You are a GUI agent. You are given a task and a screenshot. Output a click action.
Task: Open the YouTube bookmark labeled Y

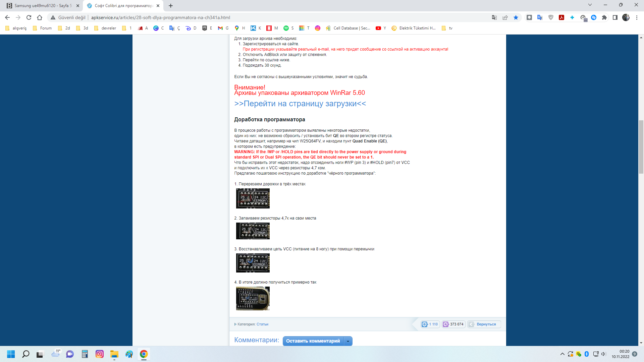[x=381, y=28]
